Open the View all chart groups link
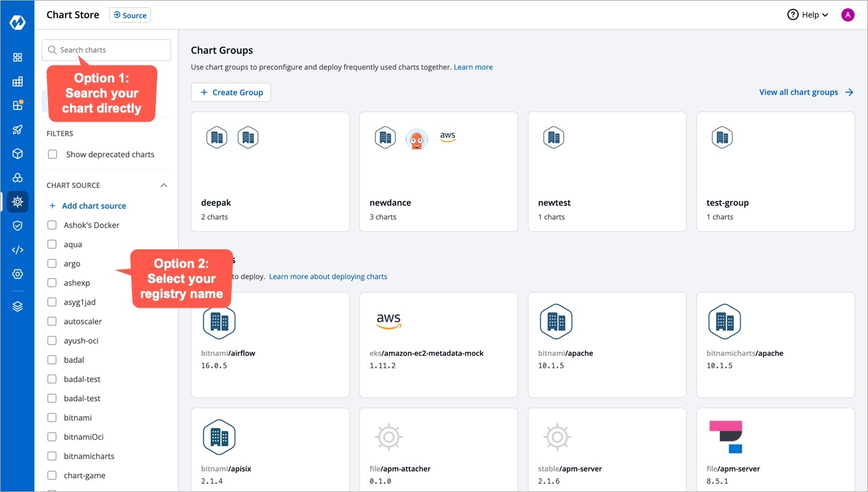Screen dimensions: 868x492 click(x=806, y=92)
